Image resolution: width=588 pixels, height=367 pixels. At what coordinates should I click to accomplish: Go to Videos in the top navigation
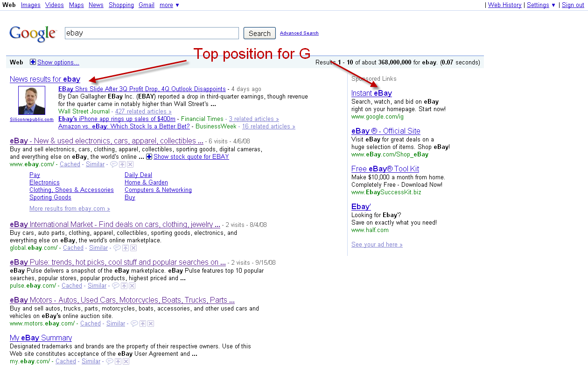pos(55,5)
